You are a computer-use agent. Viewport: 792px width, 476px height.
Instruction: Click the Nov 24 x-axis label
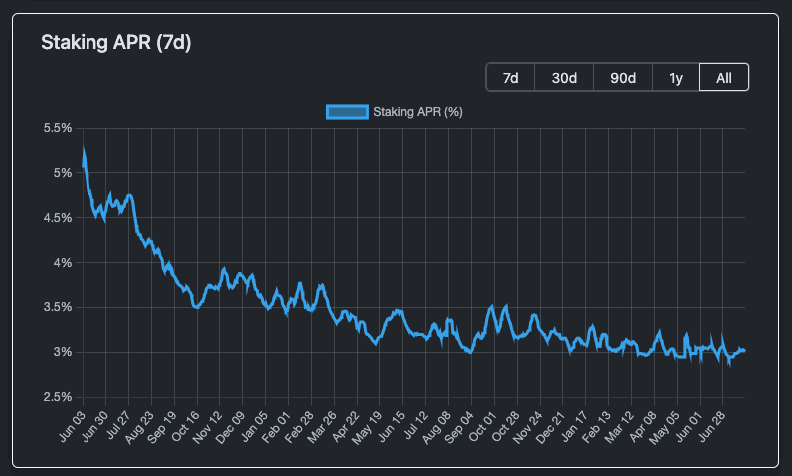click(527, 427)
